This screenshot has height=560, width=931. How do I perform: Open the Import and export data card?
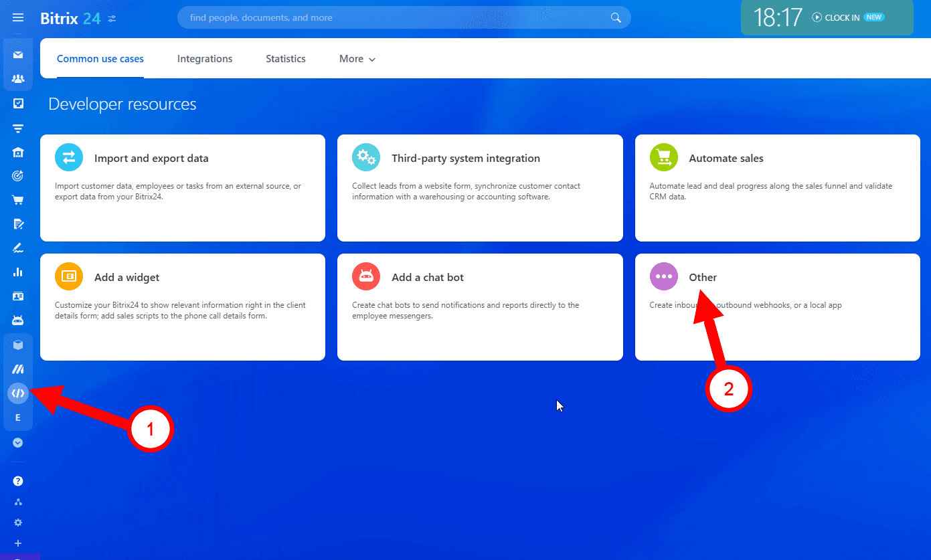(183, 188)
